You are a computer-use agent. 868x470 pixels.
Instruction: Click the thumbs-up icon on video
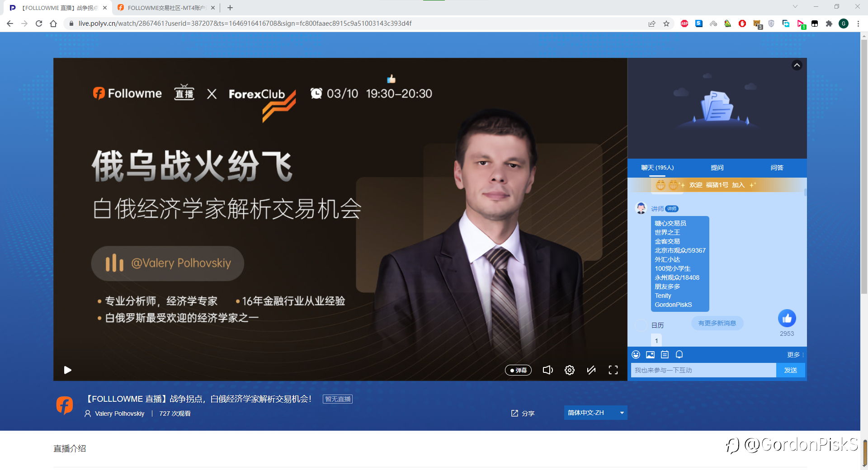click(x=392, y=79)
